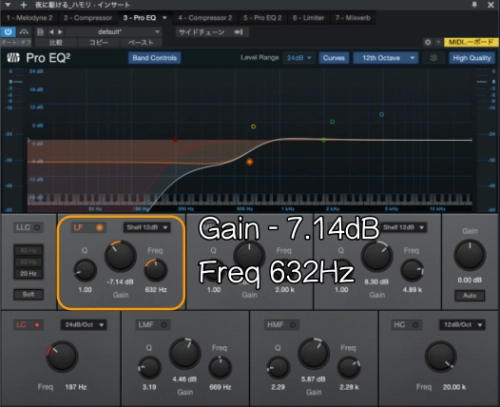This screenshot has width=500, height=407.
Task: Click the HMF Gain knob at 5.87 dB
Action: click(x=314, y=354)
